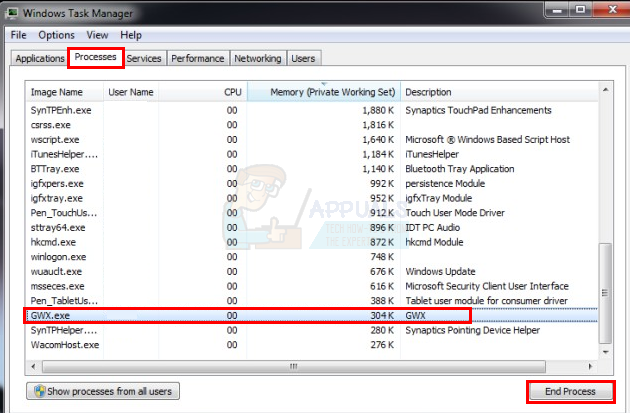Select the iTunesHelper process row
The height and width of the screenshot is (413, 630).
coord(312,154)
